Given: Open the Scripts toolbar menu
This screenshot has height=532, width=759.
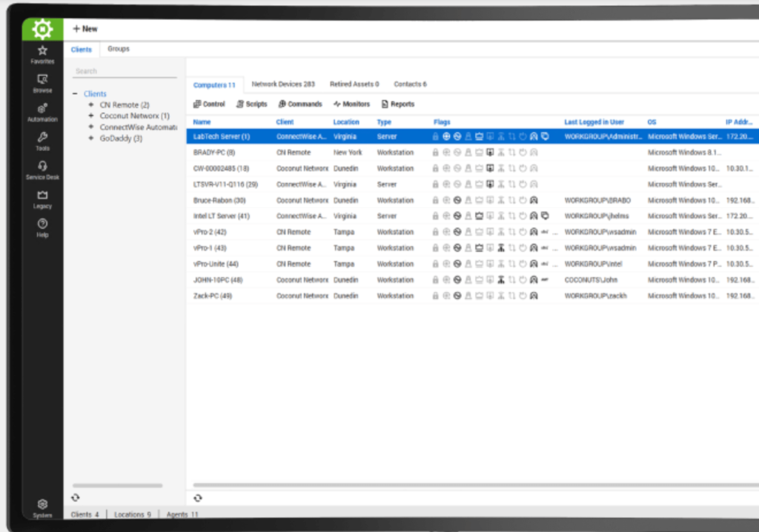Looking at the screenshot, I should pyautogui.click(x=252, y=104).
